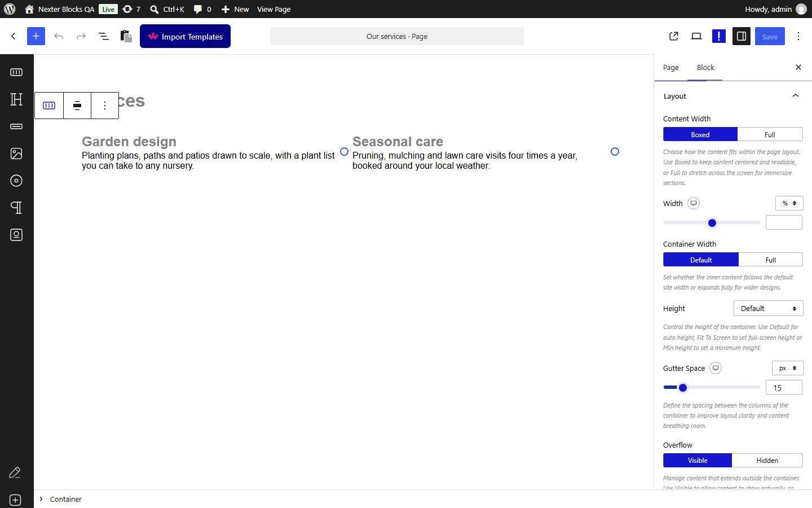Click the Import Templates button
The width and height of the screenshot is (812, 508).
coord(185,36)
